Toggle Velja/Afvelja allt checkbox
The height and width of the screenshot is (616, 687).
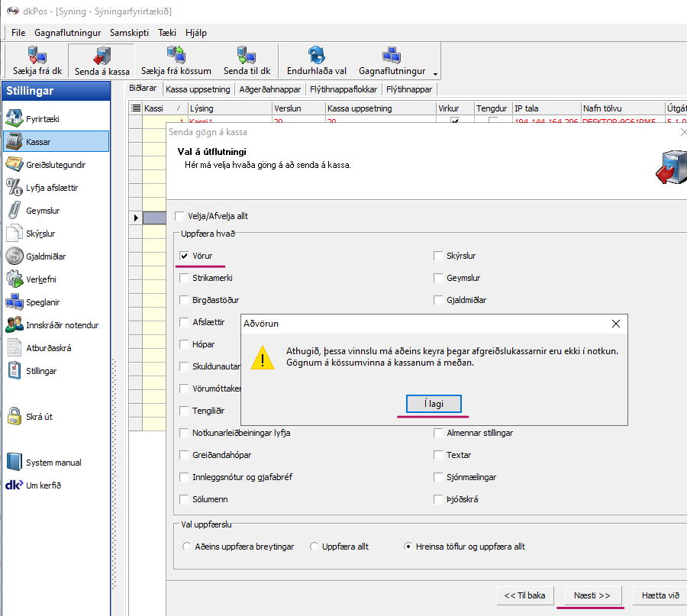pyautogui.click(x=179, y=216)
